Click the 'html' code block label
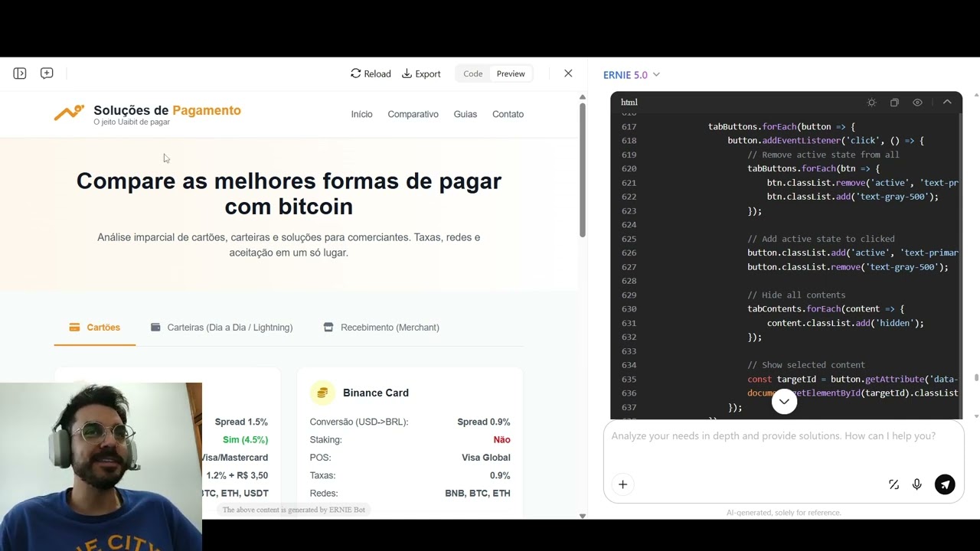Screen dimensions: 980x551 tap(629, 103)
